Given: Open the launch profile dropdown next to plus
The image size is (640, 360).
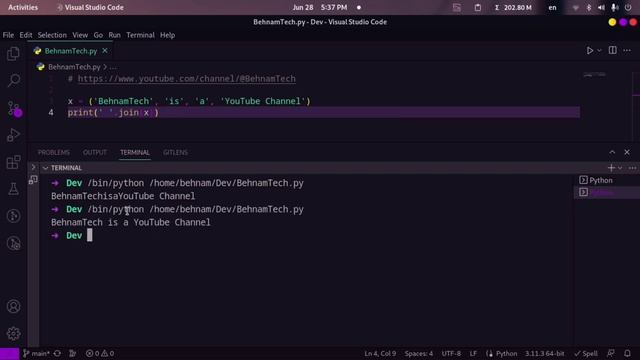Looking at the screenshot, I should coord(620,168).
